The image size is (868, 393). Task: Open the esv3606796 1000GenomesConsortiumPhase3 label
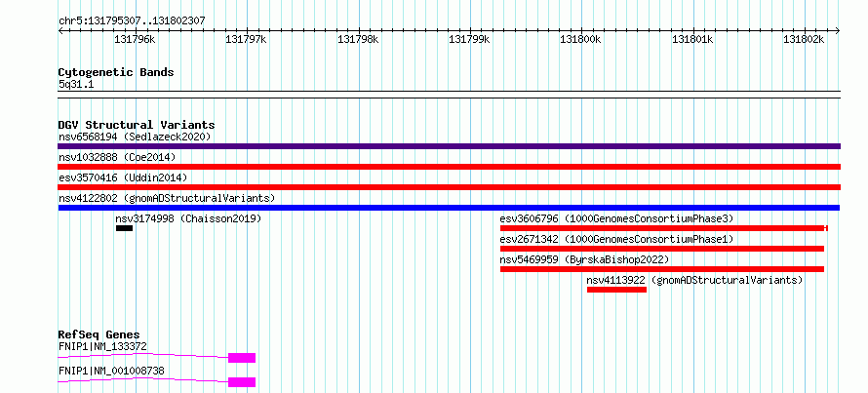[x=616, y=218]
